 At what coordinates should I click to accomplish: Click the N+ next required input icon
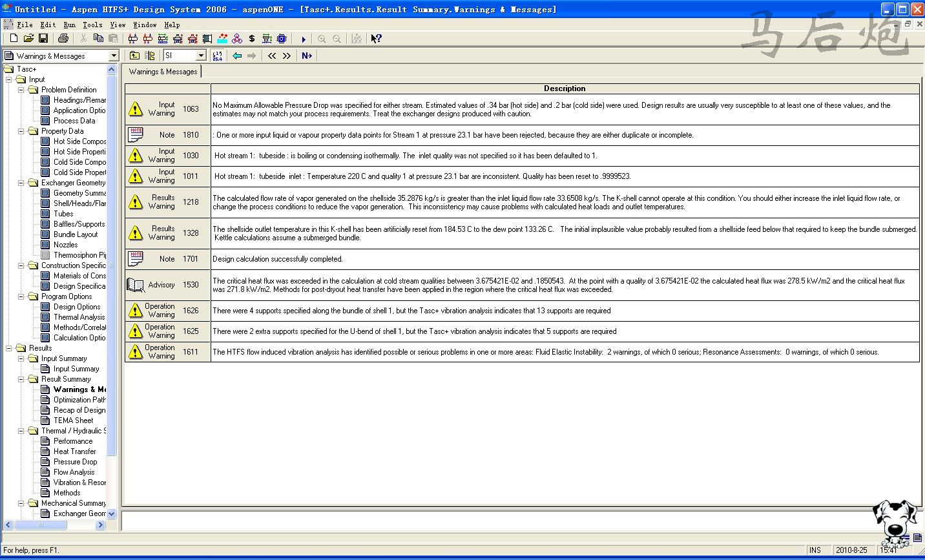(307, 56)
